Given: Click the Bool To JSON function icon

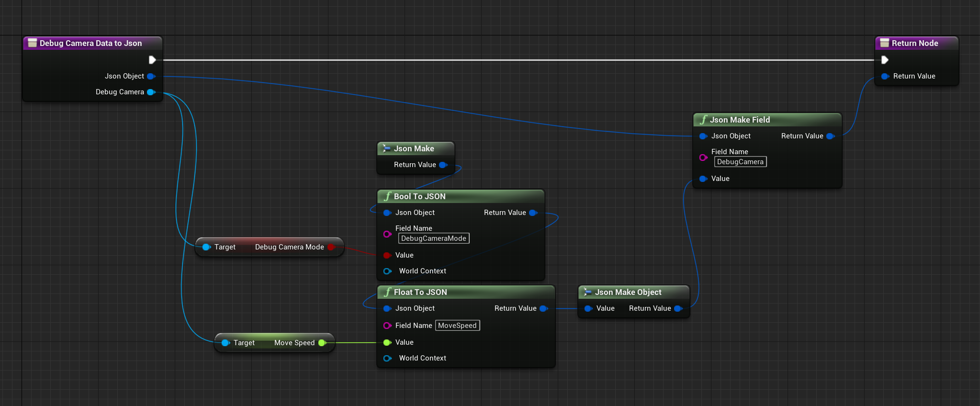Looking at the screenshot, I should pyautogui.click(x=387, y=196).
